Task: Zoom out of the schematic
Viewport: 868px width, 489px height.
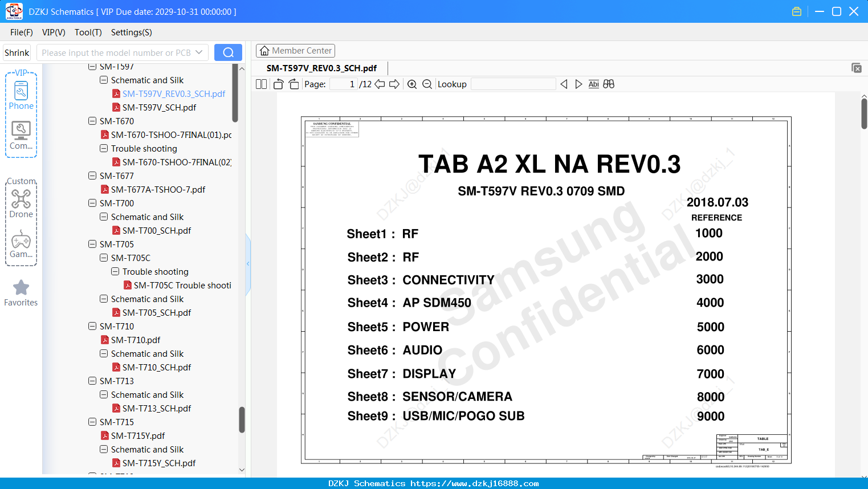Action: point(427,84)
